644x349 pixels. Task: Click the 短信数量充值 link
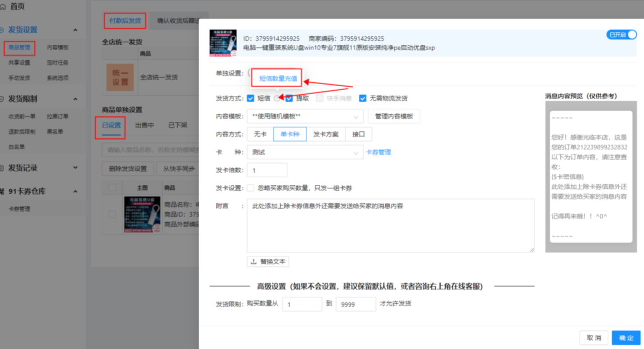pyautogui.click(x=278, y=79)
